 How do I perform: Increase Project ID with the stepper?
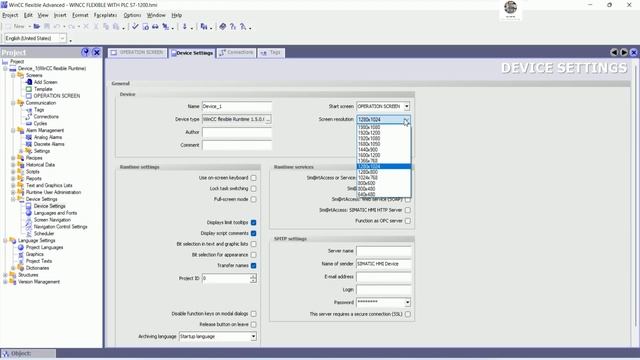click(x=253, y=276)
